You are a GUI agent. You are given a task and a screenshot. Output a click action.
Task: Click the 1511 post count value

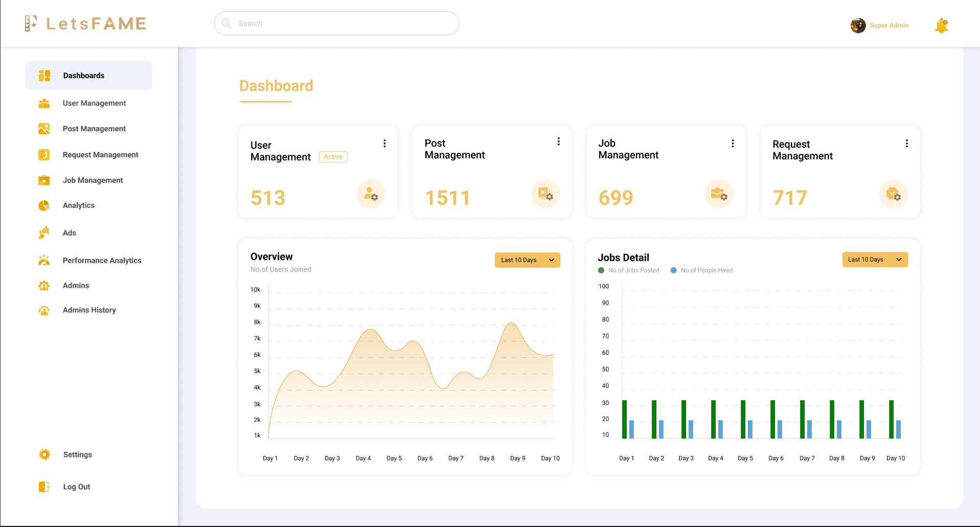point(447,198)
